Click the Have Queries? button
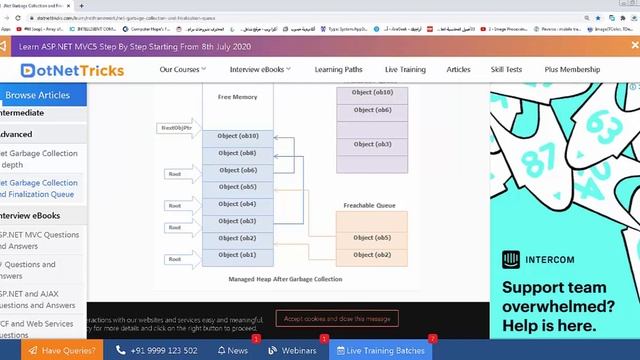The width and height of the screenshot is (640, 360). tap(62, 350)
